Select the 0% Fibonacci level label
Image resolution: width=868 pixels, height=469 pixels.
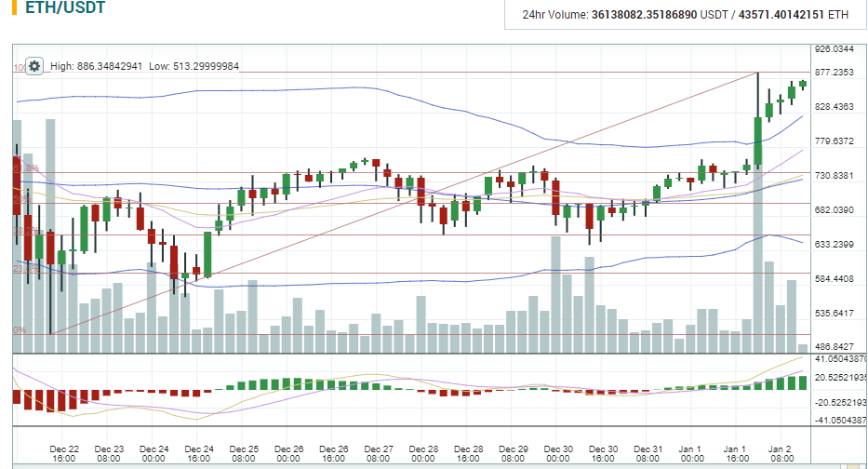coord(20,330)
